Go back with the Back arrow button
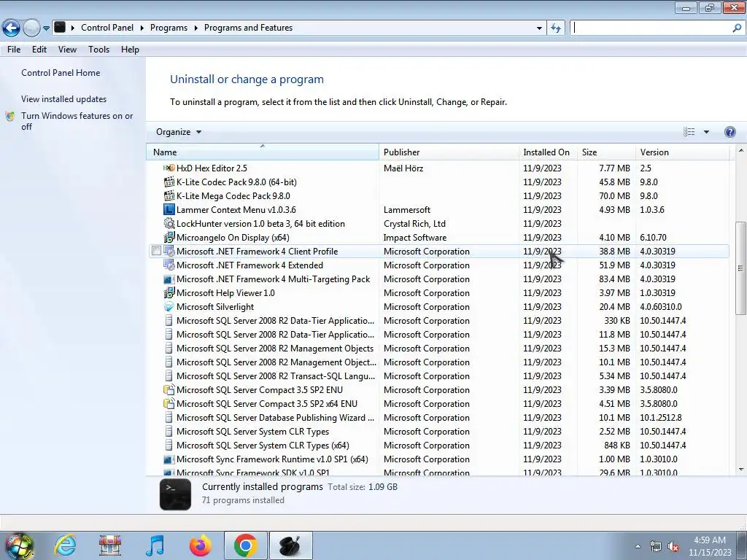This screenshot has width=747, height=560. (11, 28)
